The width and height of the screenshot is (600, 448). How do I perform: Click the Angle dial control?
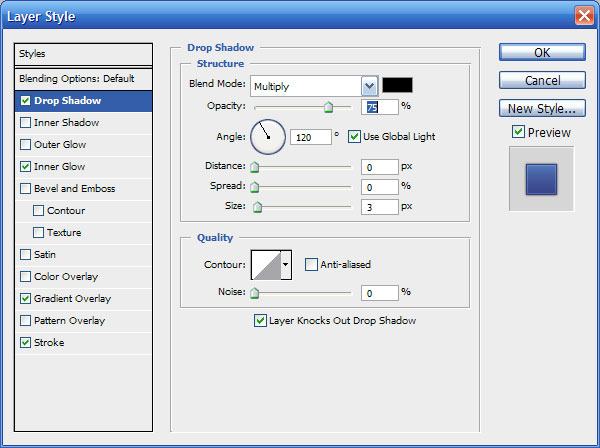[x=268, y=137]
